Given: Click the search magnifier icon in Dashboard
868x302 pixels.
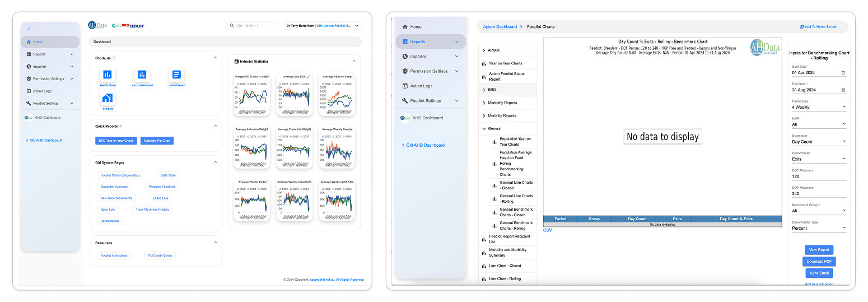Looking at the screenshot, I should click(x=232, y=26).
